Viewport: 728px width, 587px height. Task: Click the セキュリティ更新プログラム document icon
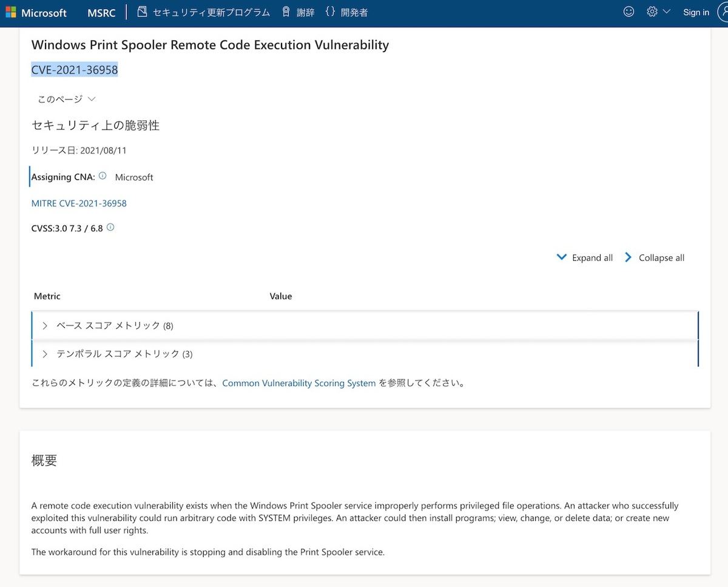pyautogui.click(x=142, y=12)
